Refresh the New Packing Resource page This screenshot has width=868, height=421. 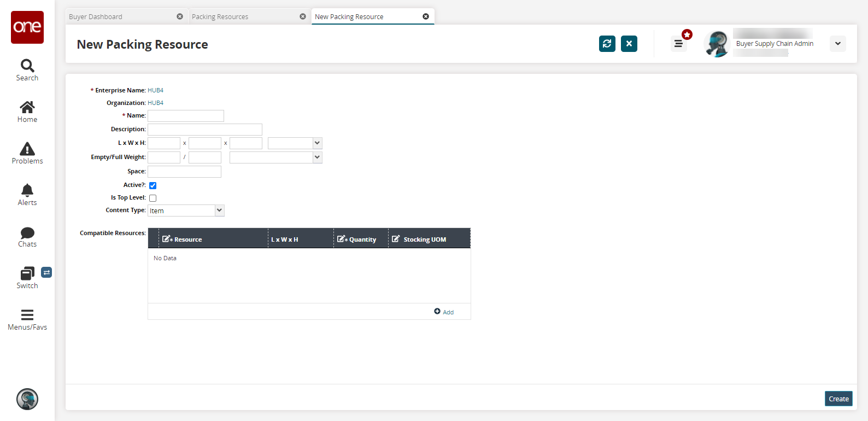(x=607, y=44)
